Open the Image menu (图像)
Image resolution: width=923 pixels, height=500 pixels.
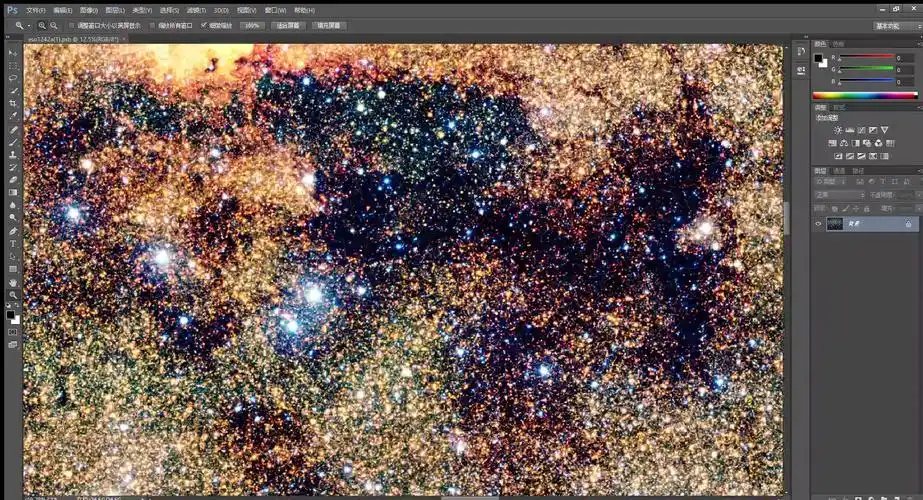pos(88,10)
